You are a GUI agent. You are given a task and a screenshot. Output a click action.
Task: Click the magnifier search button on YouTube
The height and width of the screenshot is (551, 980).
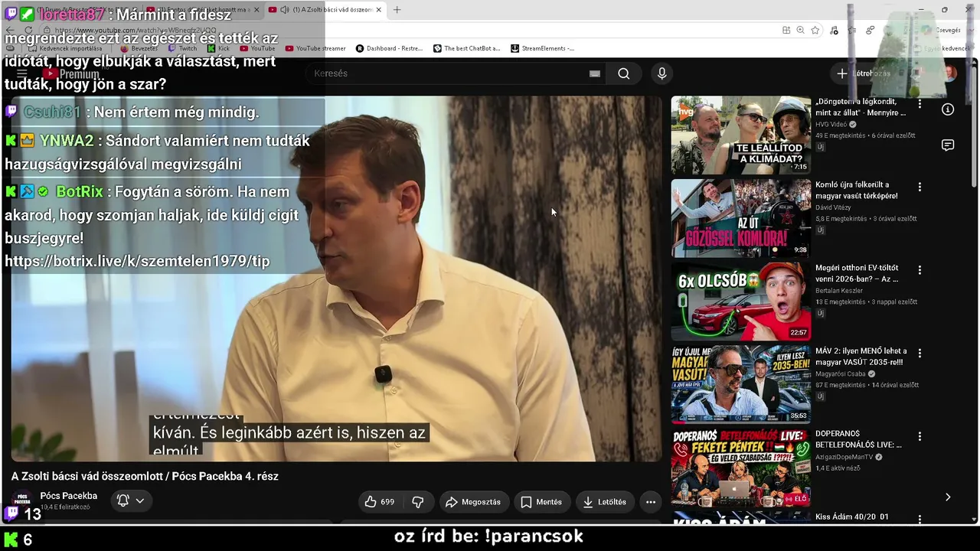[624, 73]
